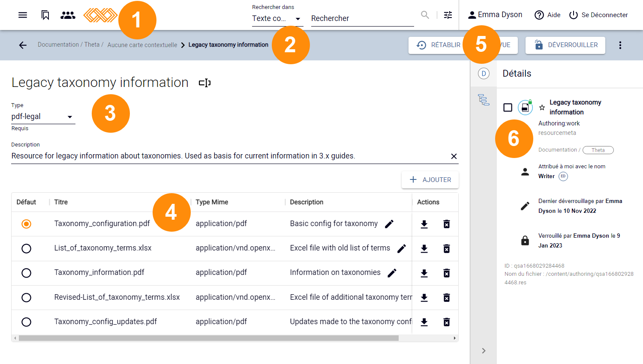Click Information on taxonomies cell
This screenshot has width=643, height=364.
(335, 272)
